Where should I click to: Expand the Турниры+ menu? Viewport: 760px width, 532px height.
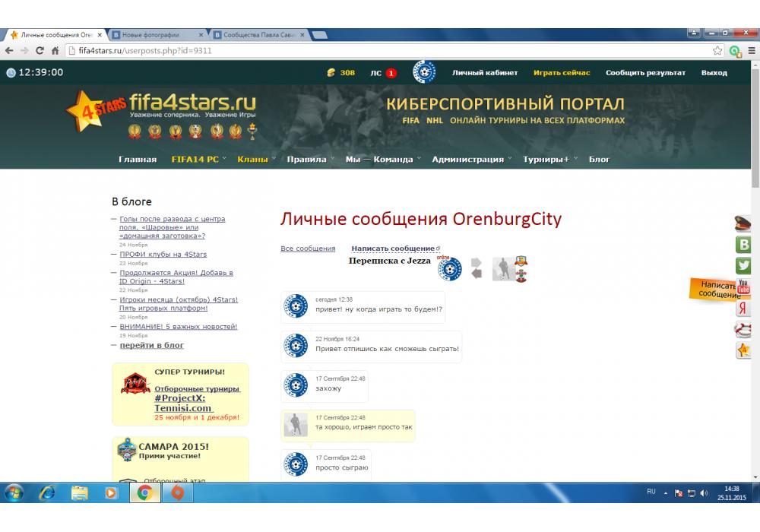pos(549,159)
